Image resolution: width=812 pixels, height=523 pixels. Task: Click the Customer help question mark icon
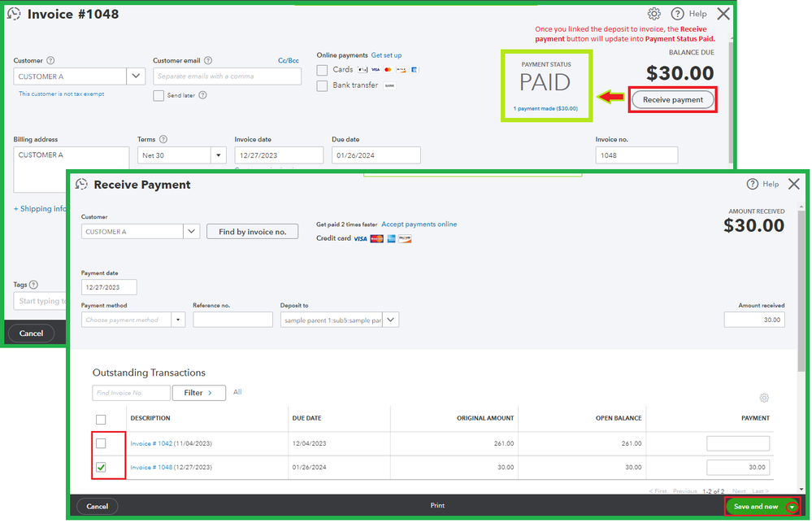point(50,61)
